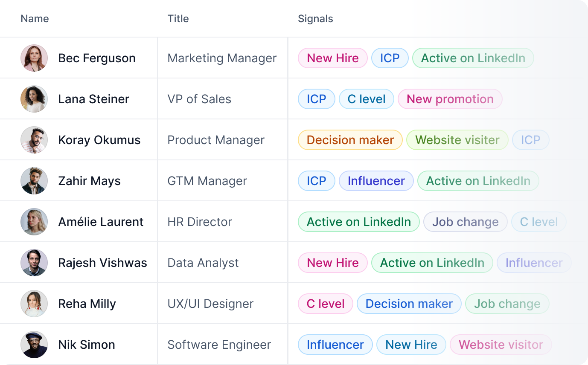Click Zahir Mays's profile avatar

pos(34,181)
